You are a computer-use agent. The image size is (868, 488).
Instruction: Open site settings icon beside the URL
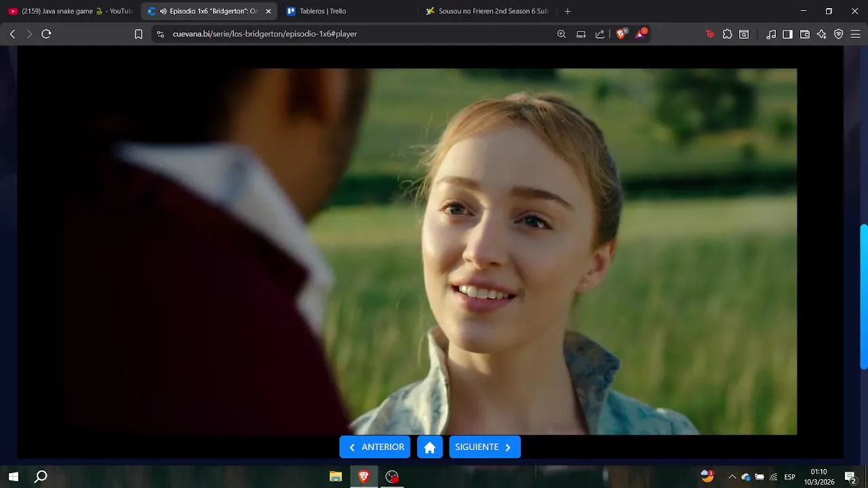161,34
